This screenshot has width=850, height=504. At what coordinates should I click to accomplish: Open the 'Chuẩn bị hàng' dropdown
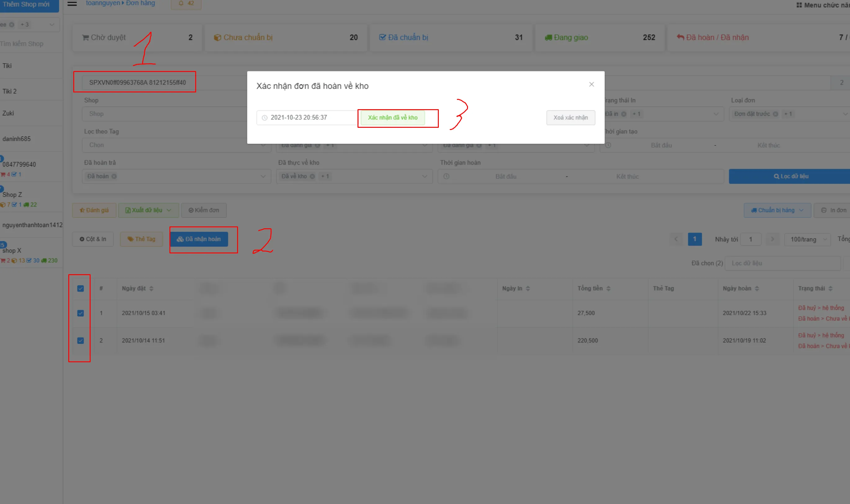point(777,210)
